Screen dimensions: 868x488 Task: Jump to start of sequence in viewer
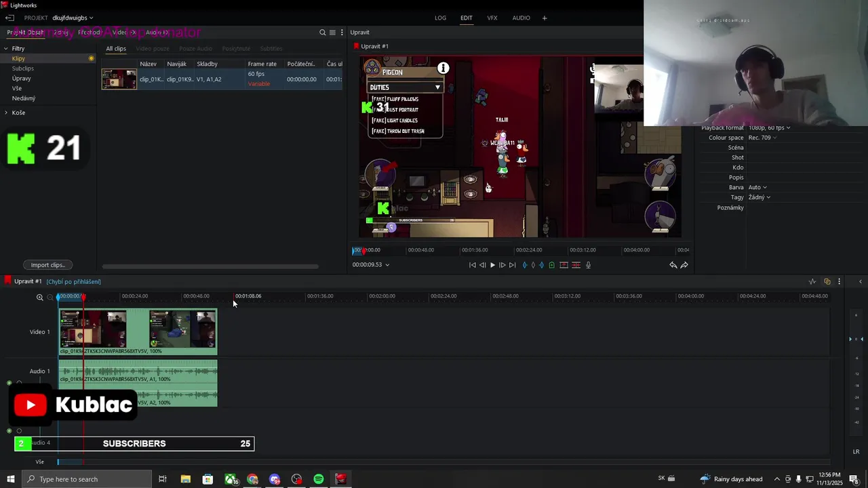click(473, 265)
